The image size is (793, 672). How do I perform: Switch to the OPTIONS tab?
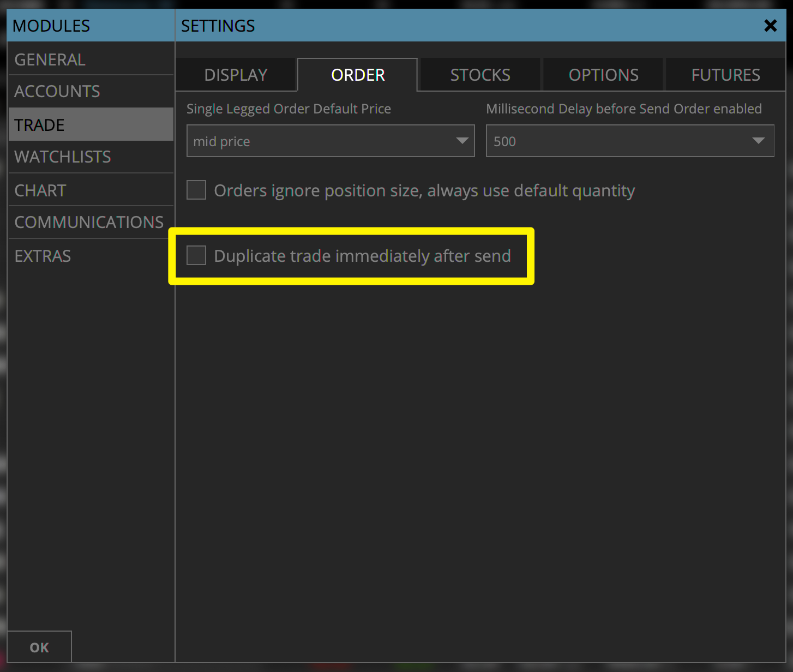pos(603,75)
